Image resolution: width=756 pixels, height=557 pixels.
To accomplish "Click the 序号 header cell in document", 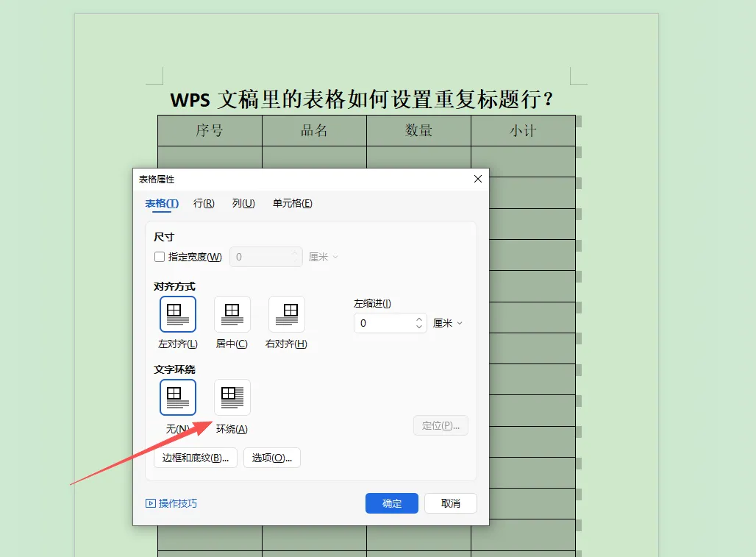I will 210,131.
